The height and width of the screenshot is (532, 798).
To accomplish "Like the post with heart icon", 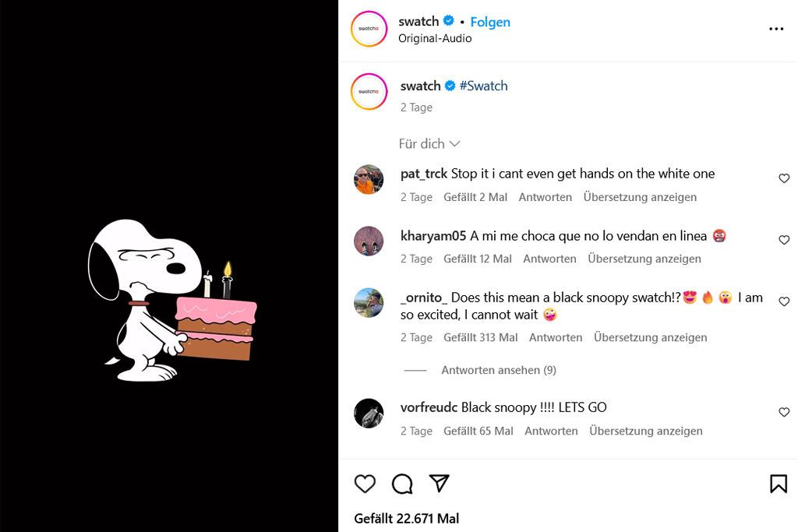I will click(365, 484).
